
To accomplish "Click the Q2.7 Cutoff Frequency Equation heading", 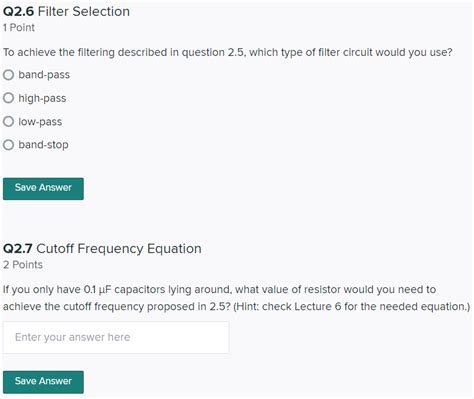I will (102, 249).
